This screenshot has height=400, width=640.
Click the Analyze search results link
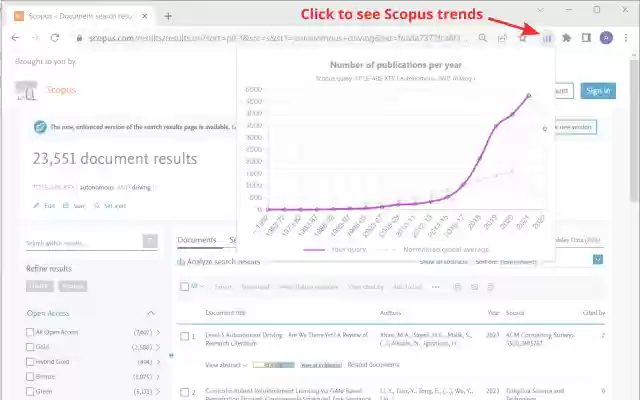click(x=223, y=262)
